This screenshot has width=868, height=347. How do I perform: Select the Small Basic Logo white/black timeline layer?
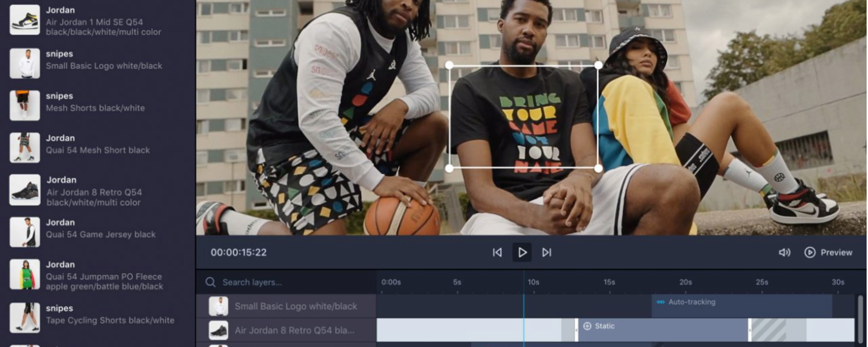click(x=286, y=306)
